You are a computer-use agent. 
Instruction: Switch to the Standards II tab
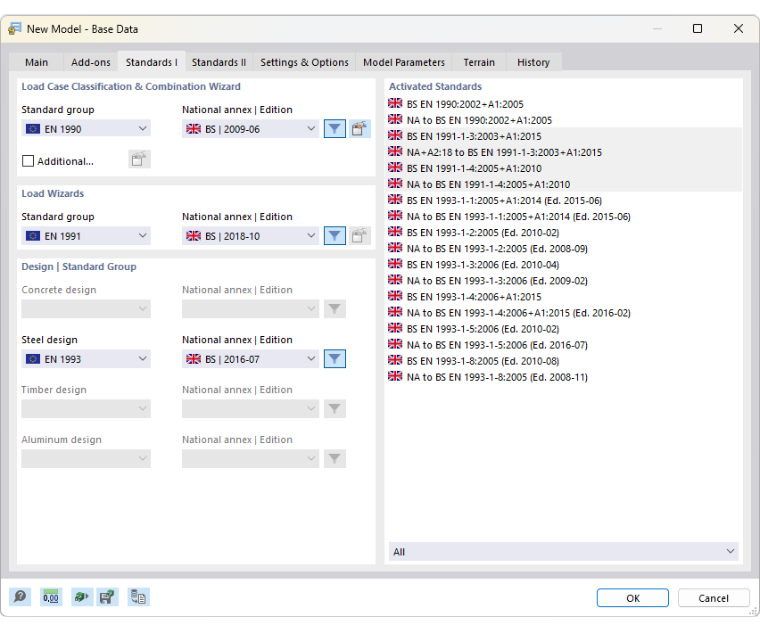pos(219,62)
